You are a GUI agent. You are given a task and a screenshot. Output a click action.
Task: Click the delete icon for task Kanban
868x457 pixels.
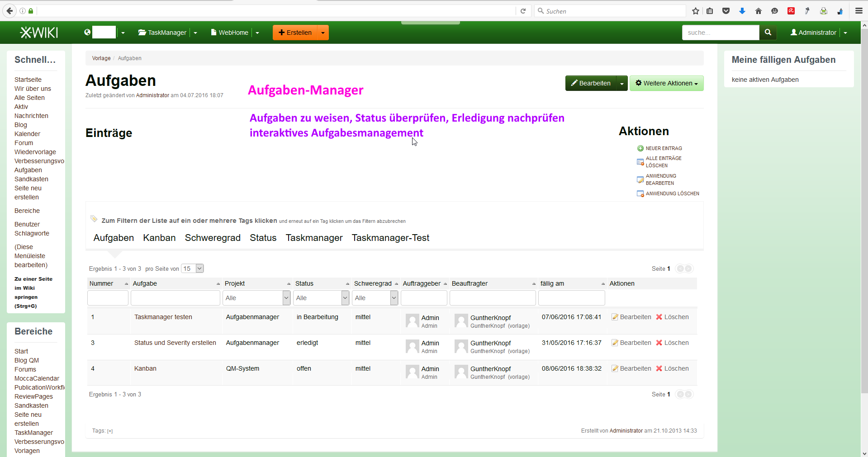[x=659, y=368]
